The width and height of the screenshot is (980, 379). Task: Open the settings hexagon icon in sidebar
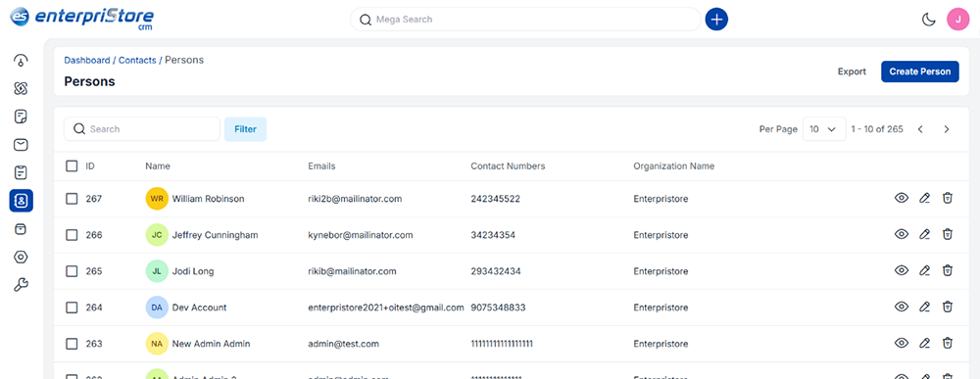click(21, 258)
